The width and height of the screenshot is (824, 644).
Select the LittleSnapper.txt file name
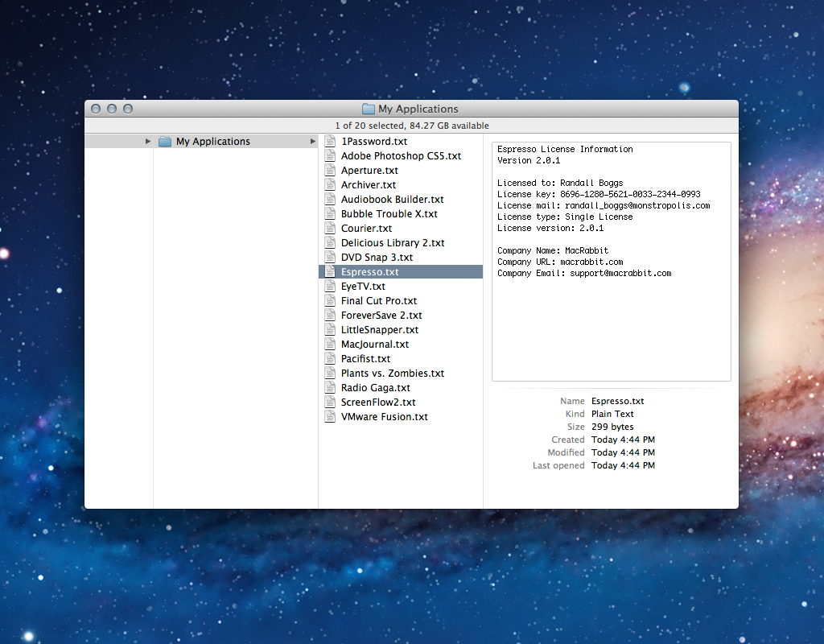tap(380, 329)
